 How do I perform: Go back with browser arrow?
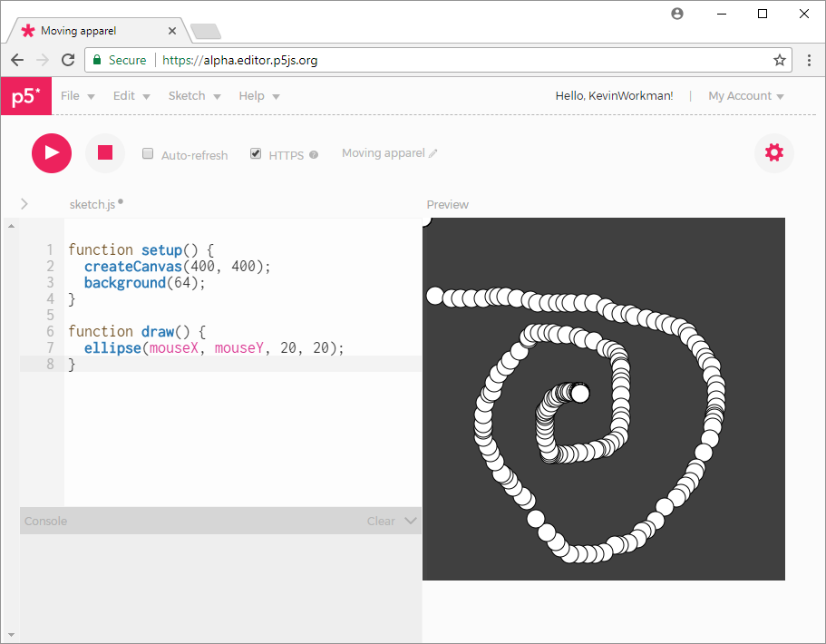tap(17, 60)
